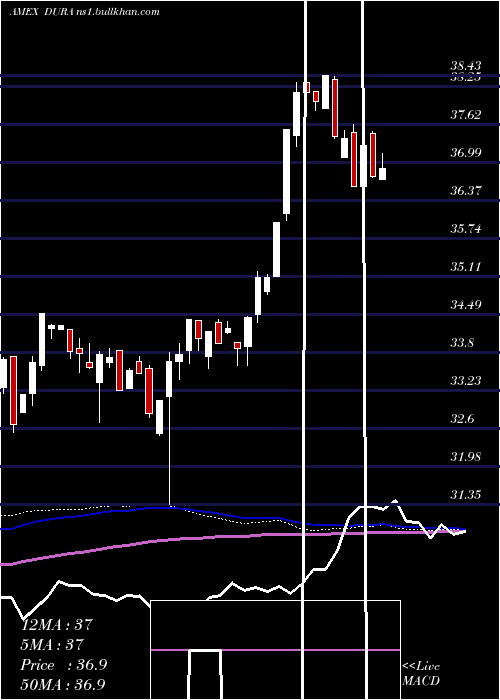Image resolution: width=500 pixels, height=700 pixels.
Task: Click the 38.43 price label
Action: click(x=465, y=65)
